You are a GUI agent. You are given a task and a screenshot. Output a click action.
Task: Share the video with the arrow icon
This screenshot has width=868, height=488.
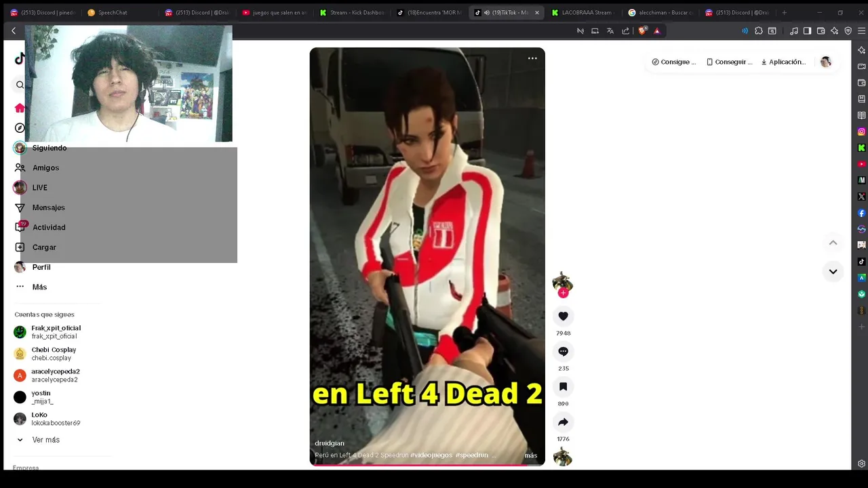pos(563,422)
